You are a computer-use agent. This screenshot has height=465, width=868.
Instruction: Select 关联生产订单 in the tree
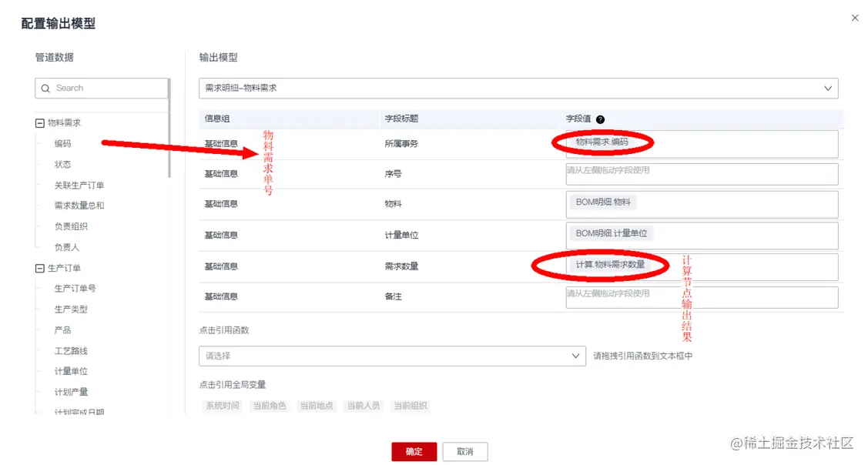[79, 186]
